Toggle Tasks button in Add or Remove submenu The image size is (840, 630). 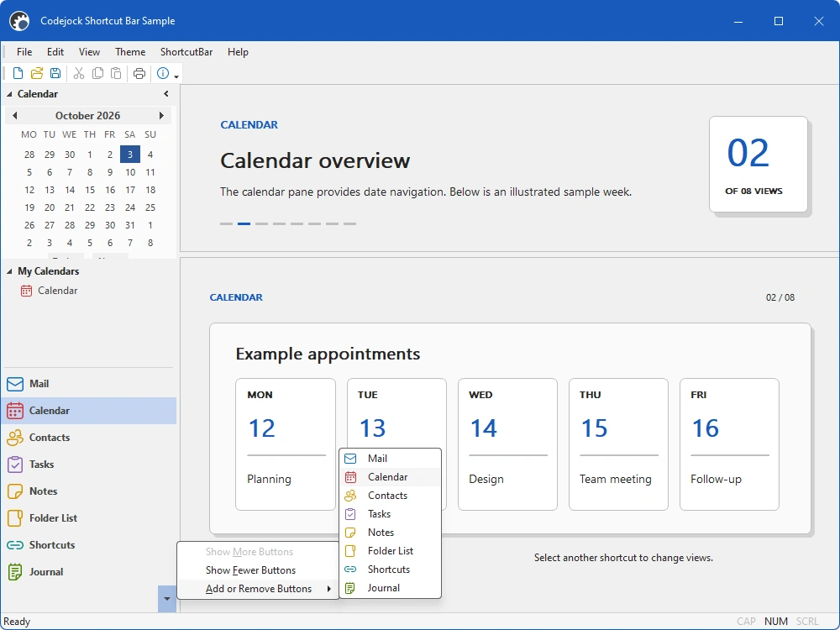click(x=390, y=514)
